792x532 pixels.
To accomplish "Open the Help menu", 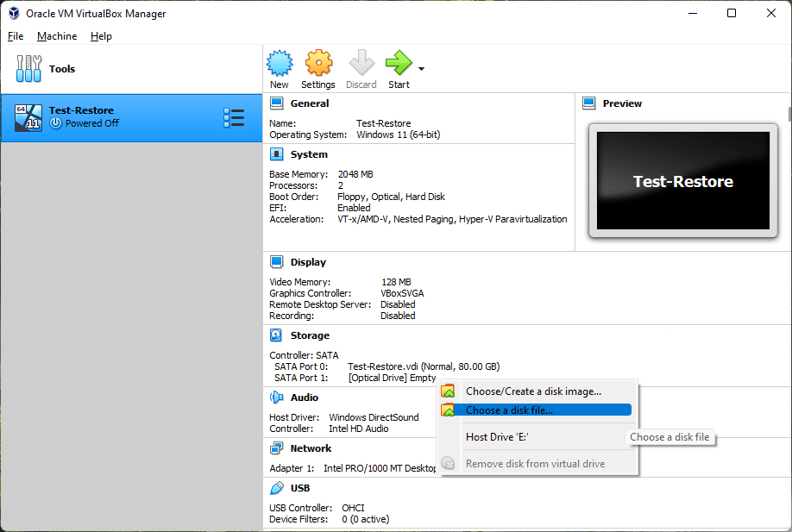I will click(x=101, y=36).
